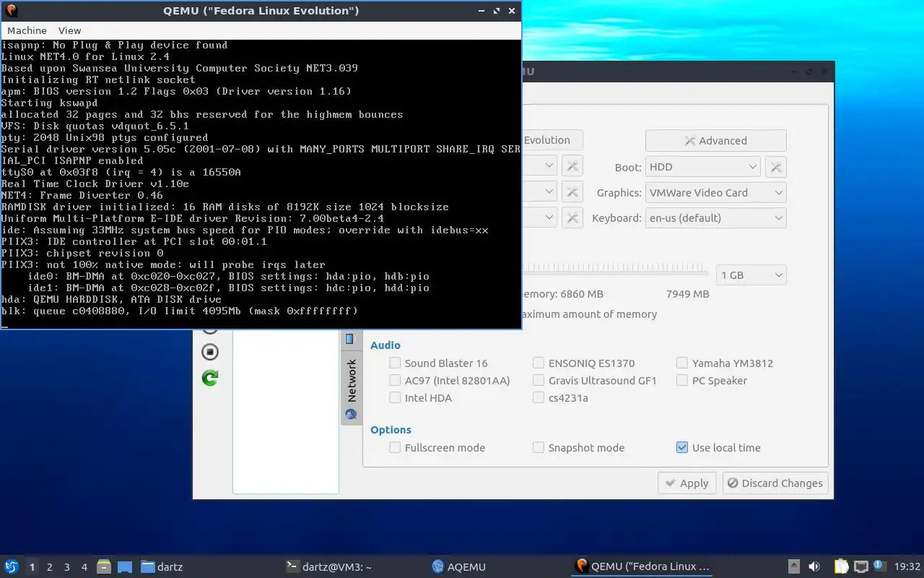Tick the cs4231a audio checkbox
The width and height of the screenshot is (924, 578).
(x=539, y=398)
